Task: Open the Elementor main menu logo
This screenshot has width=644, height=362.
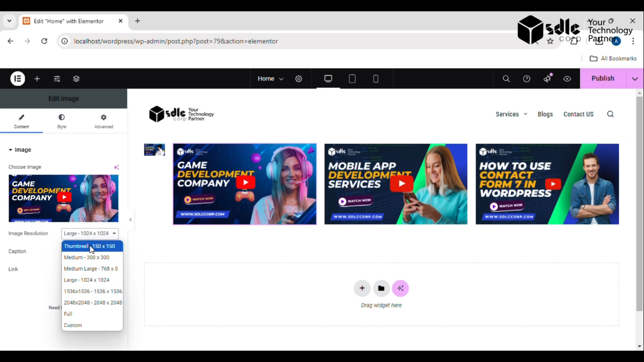Action: 18,79
